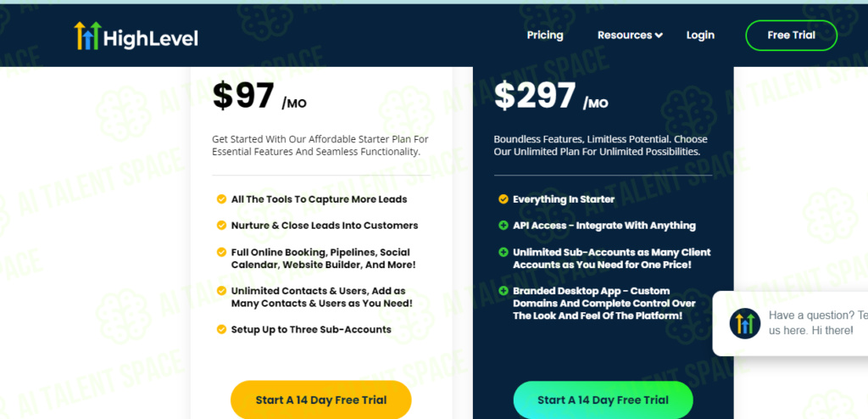This screenshot has height=419, width=868.
Task: Click plus icon beside Branded Desktop App
Action: coord(504,291)
